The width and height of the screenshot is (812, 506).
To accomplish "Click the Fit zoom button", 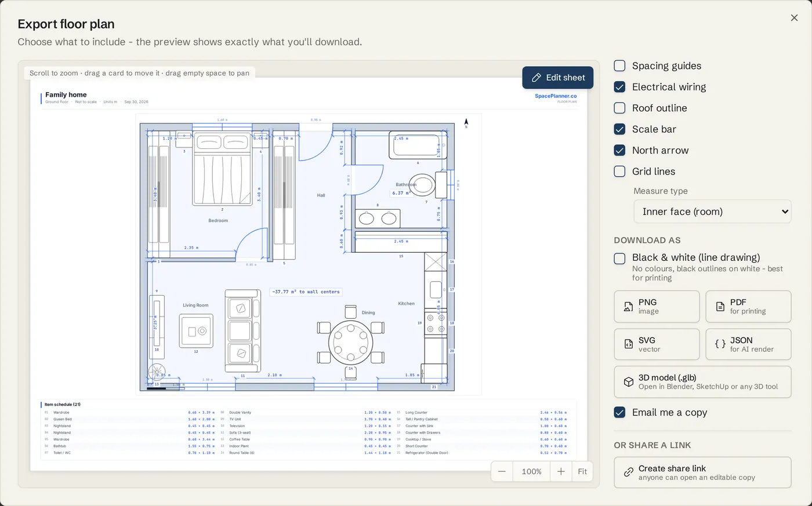I will coord(582,472).
